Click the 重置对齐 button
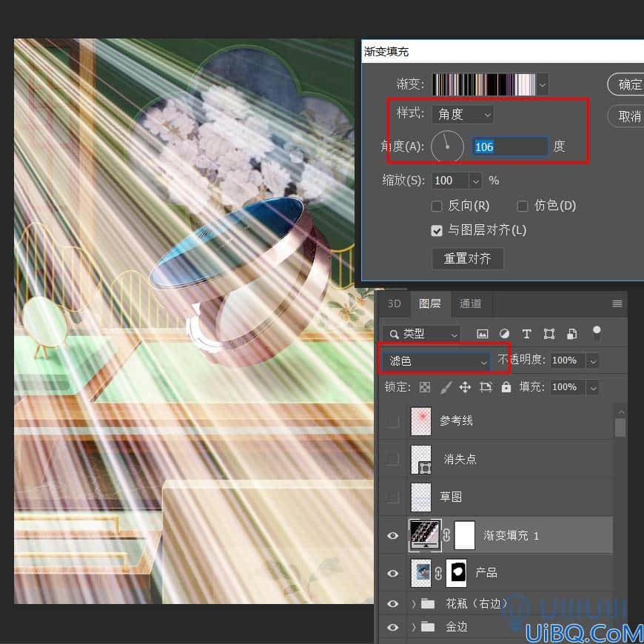The width and height of the screenshot is (644, 644). tap(467, 259)
